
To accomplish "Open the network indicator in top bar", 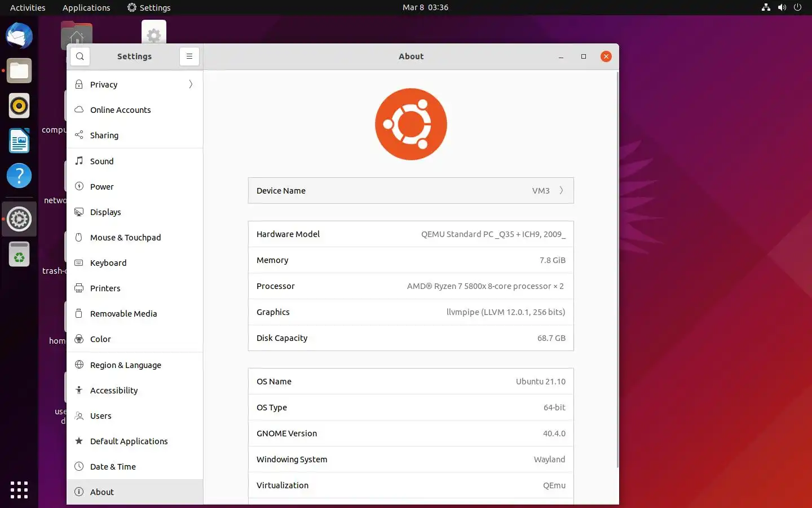I will (766, 7).
